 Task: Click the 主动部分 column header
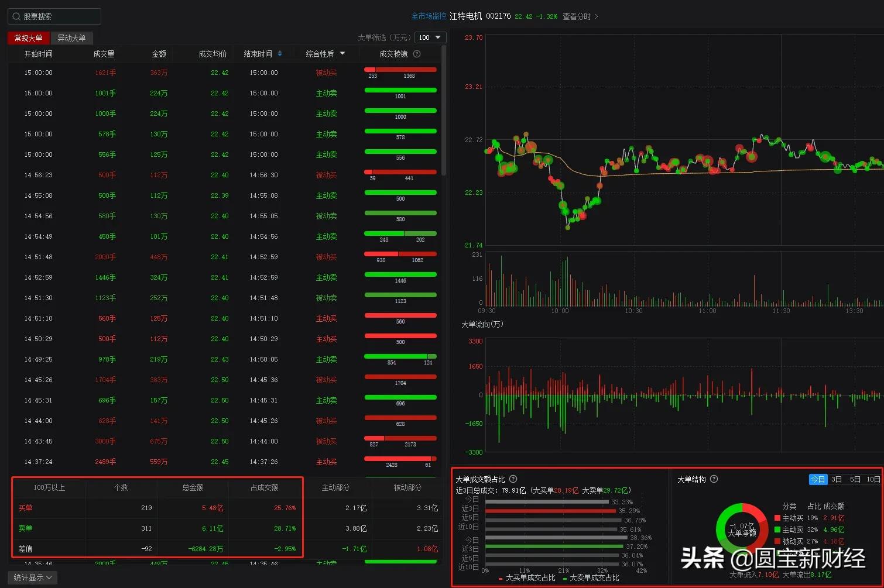pyautogui.click(x=335, y=487)
